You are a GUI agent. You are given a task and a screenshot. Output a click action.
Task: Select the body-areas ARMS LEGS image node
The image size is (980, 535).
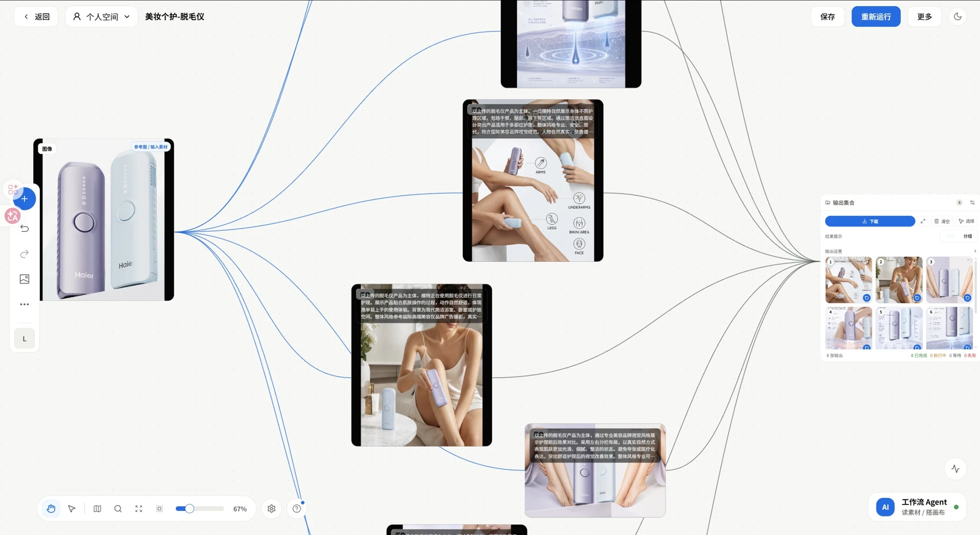pyautogui.click(x=533, y=181)
